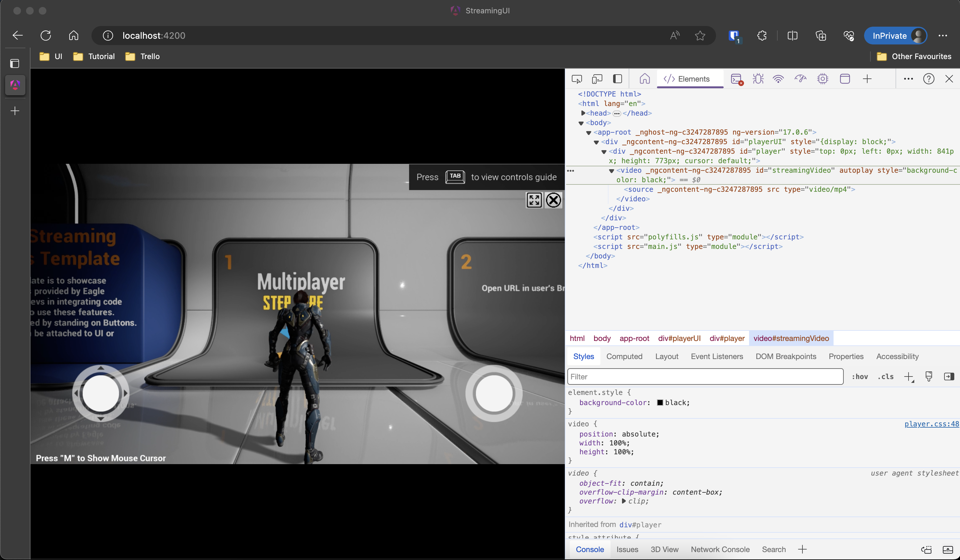Select the source element row
Image resolution: width=960 pixels, height=560 pixels.
tap(740, 189)
